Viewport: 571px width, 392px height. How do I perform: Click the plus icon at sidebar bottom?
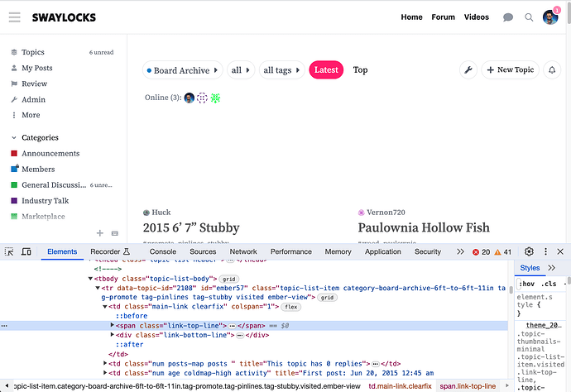click(x=100, y=233)
